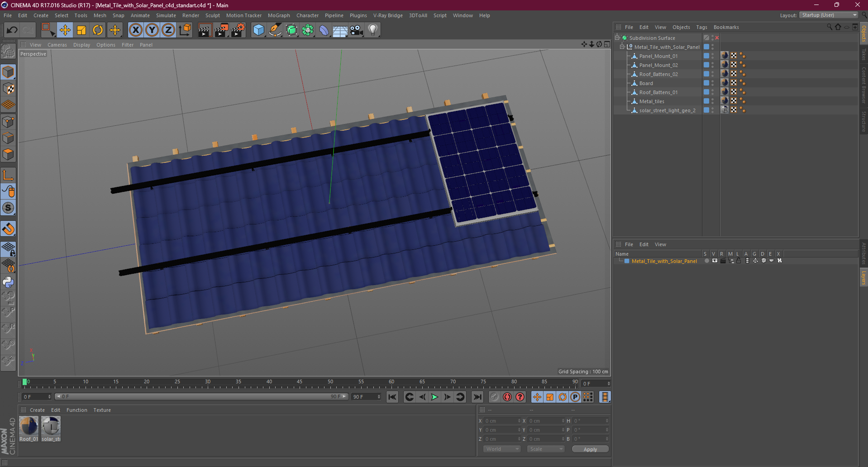Click the Apply button
This screenshot has width=868, height=467.
coord(590,449)
